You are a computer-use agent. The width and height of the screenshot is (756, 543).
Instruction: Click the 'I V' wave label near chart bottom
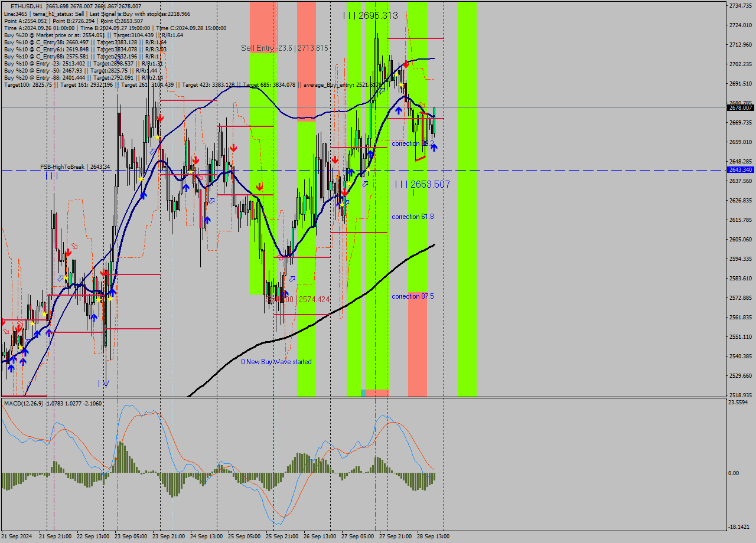coord(103,383)
